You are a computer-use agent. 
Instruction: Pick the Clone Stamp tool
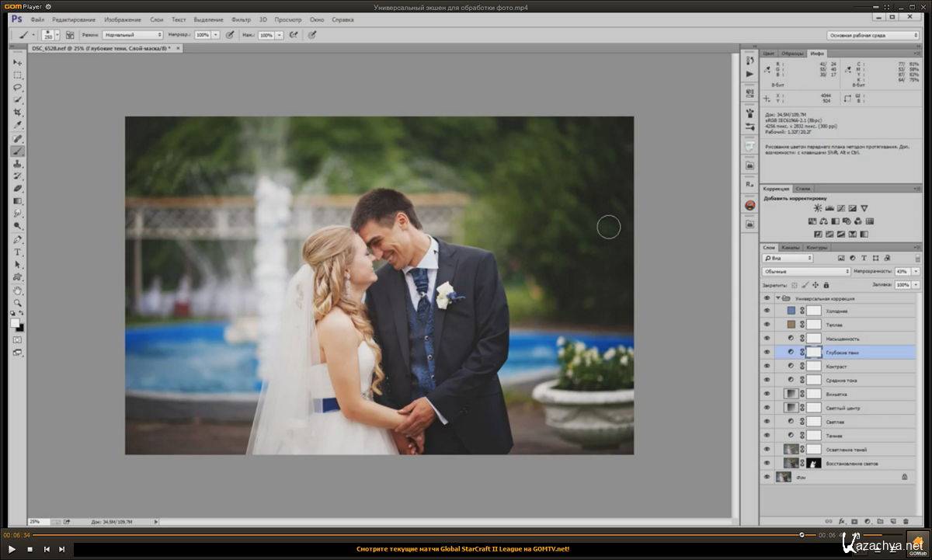pos(18,164)
